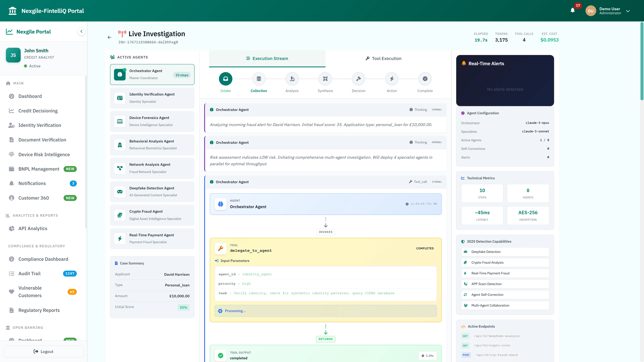644x362 pixels.
Task: Expand the Orchestrator Agent step showing 10 steps
Action: (x=152, y=74)
